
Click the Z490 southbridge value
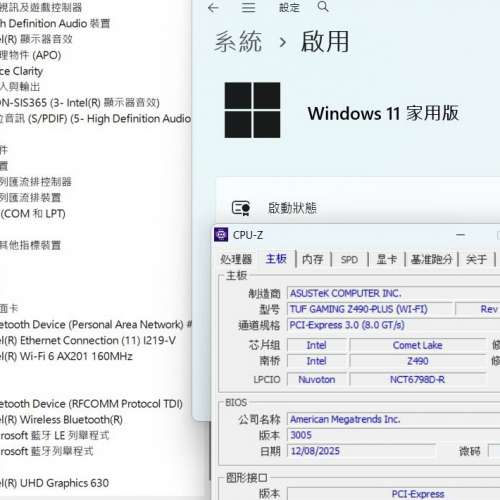pyautogui.click(x=417, y=361)
